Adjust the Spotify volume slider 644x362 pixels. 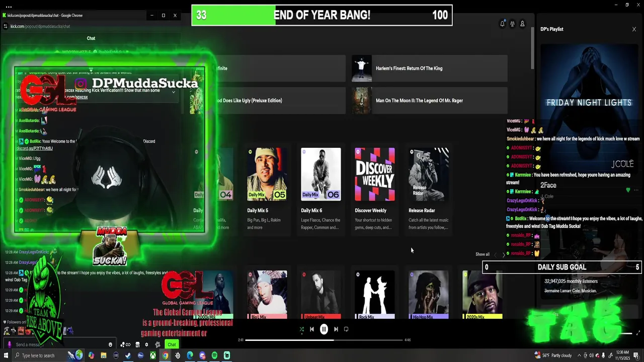(625, 333)
